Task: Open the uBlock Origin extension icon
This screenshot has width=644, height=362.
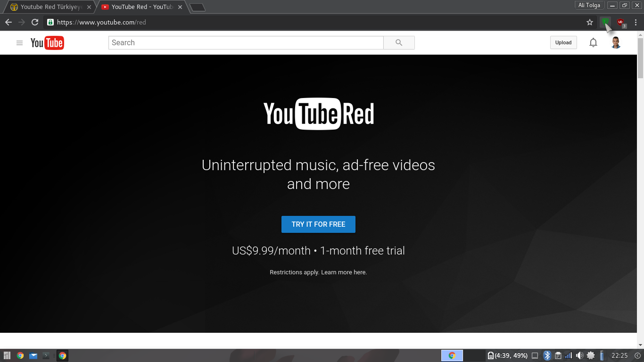Action: point(621,22)
